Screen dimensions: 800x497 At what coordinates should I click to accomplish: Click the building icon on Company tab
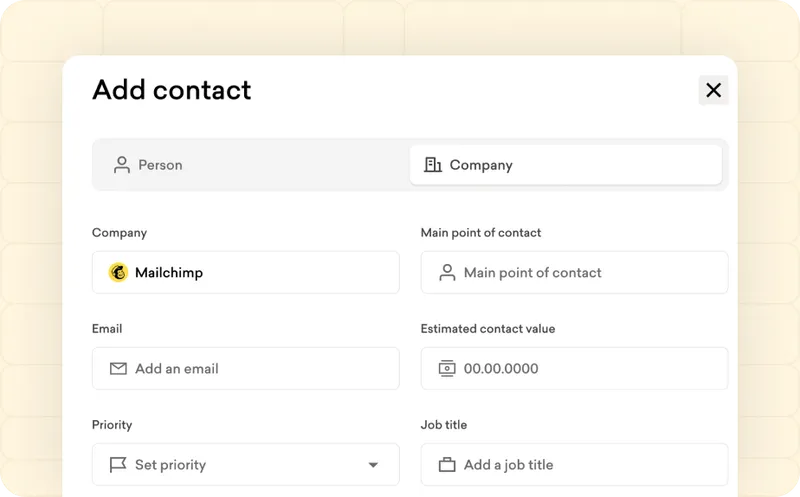(433, 165)
